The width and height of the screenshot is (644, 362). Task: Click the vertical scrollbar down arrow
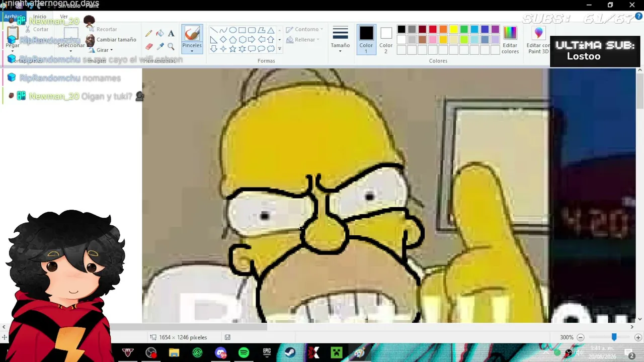[x=640, y=319]
